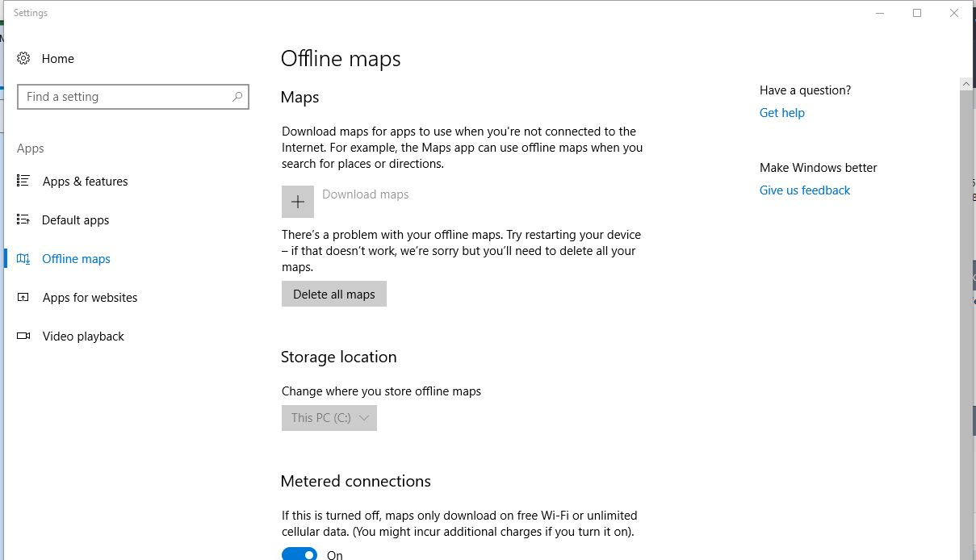The height and width of the screenshot is (560, 976).
Task: Open the Get help link
Action: (x=781, y=113)
